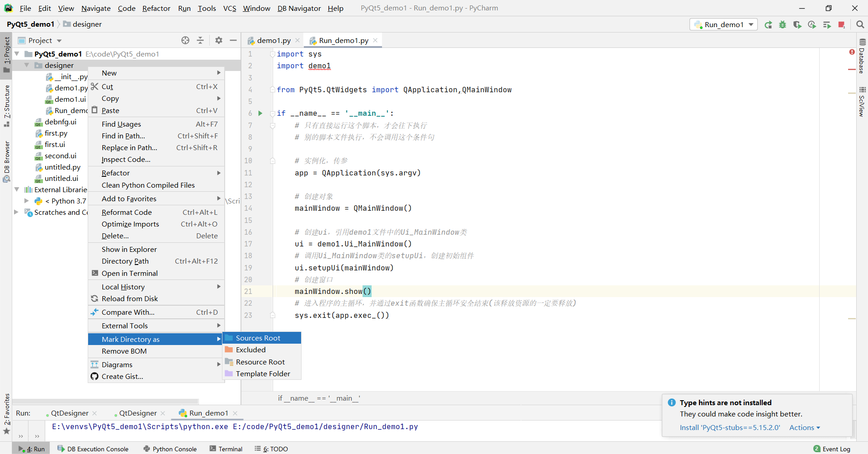The height and width of the screenshot is (454, 868).
Task: Open Project view dropdown arrow
Action: (x=59, y=41)
